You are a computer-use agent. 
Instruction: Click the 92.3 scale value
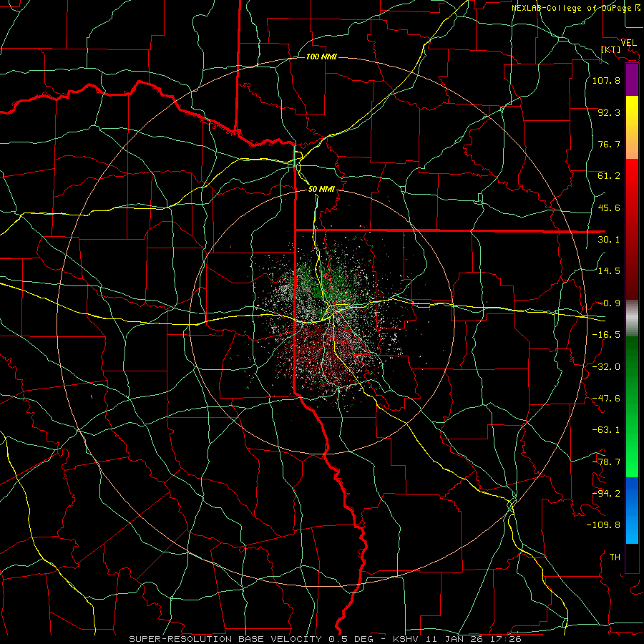pyautogui.click(x=609, y=112)
